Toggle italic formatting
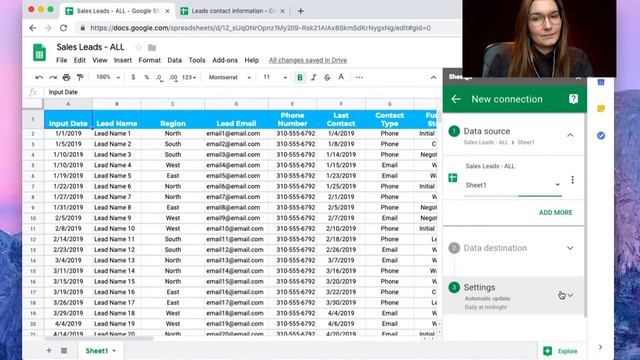 (x=313, y=77)
